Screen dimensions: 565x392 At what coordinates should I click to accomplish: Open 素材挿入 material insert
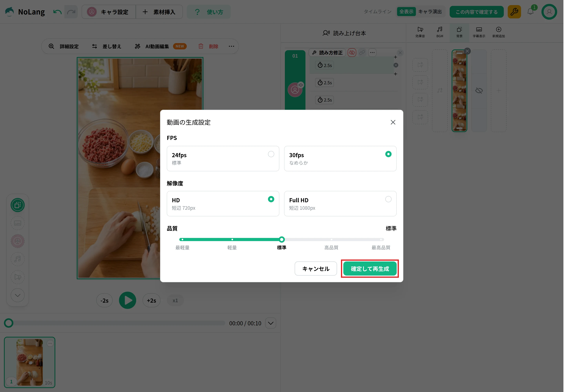[159, 12]
